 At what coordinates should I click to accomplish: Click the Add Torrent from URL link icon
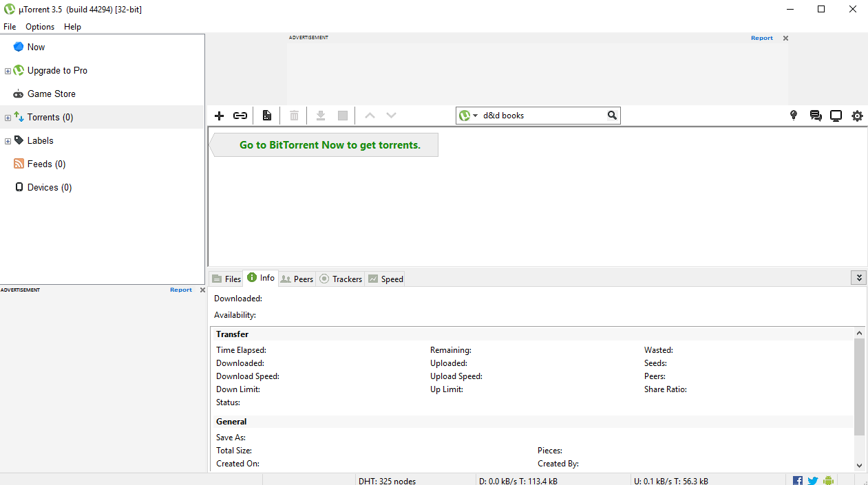(240, 116)
